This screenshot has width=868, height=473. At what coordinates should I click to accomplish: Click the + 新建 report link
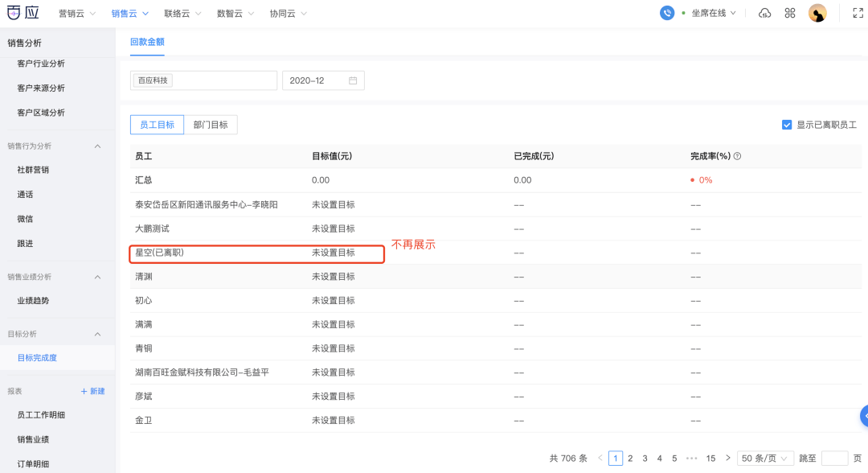pos(93,391)
